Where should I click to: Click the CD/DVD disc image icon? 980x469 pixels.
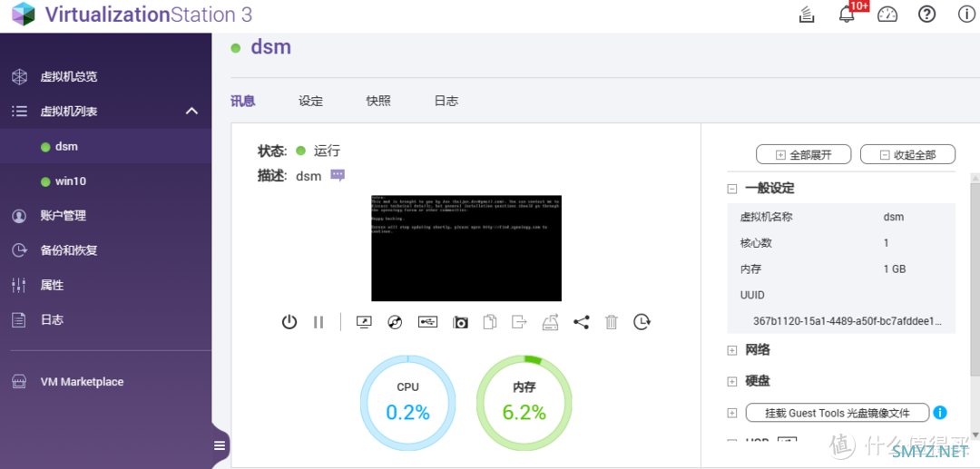(395, 322)
